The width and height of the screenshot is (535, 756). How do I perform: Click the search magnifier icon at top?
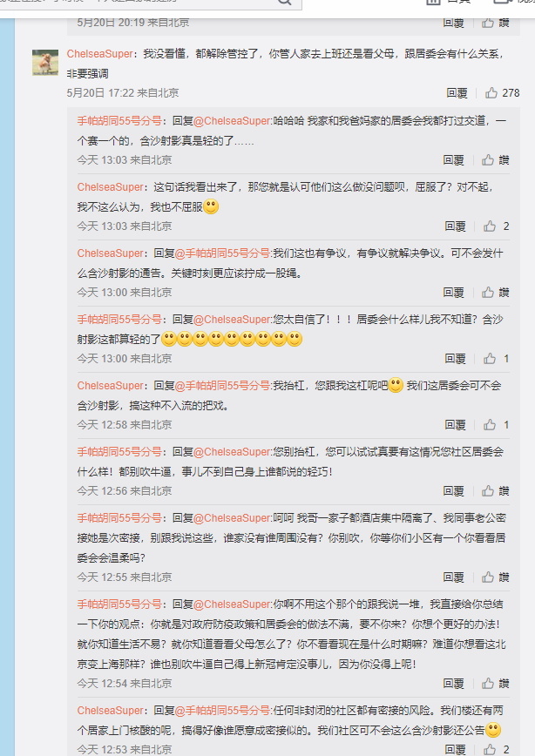tap(285, 2)
